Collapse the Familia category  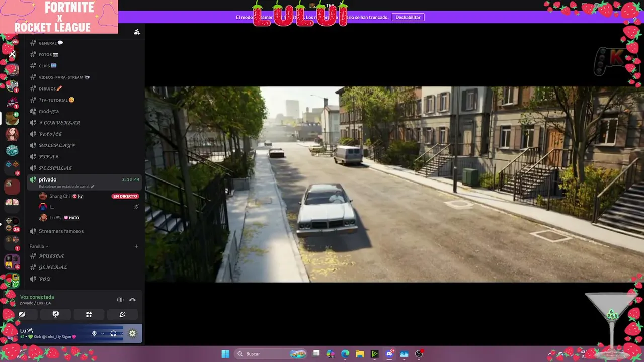tap(39, 246)
